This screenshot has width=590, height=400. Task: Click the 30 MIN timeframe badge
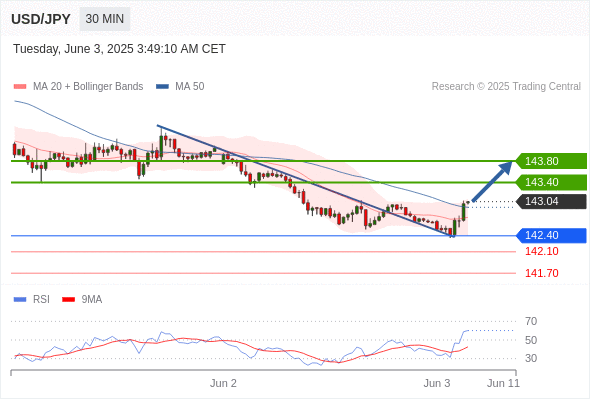(105, 19)
